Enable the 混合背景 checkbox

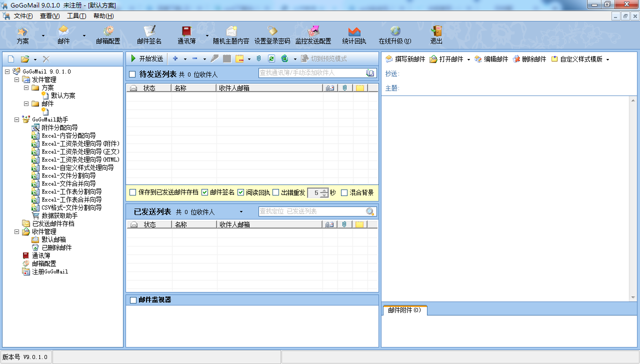(x=344, y=192)
